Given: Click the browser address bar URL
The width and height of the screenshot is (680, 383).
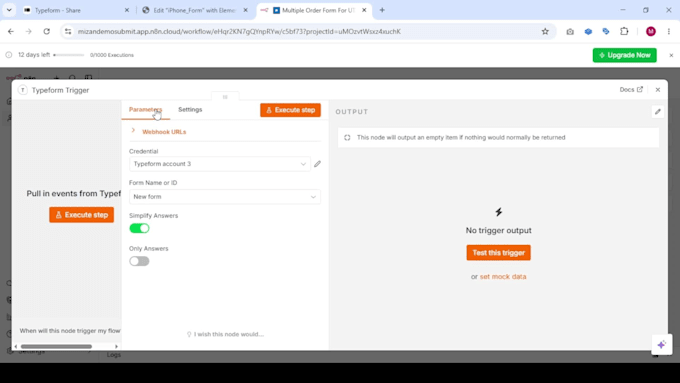Looking at the screenshot, I should [239, 31].
